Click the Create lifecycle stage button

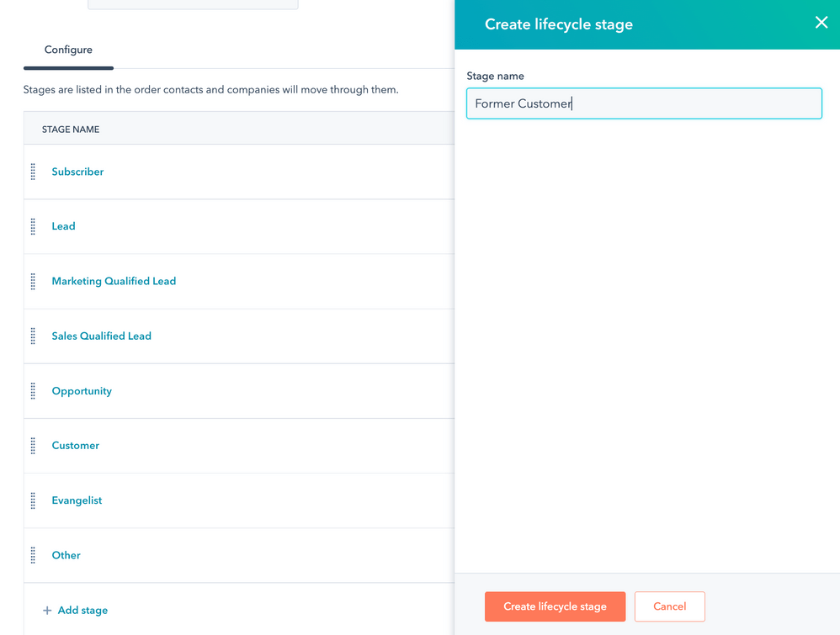[x=555, y=606]
